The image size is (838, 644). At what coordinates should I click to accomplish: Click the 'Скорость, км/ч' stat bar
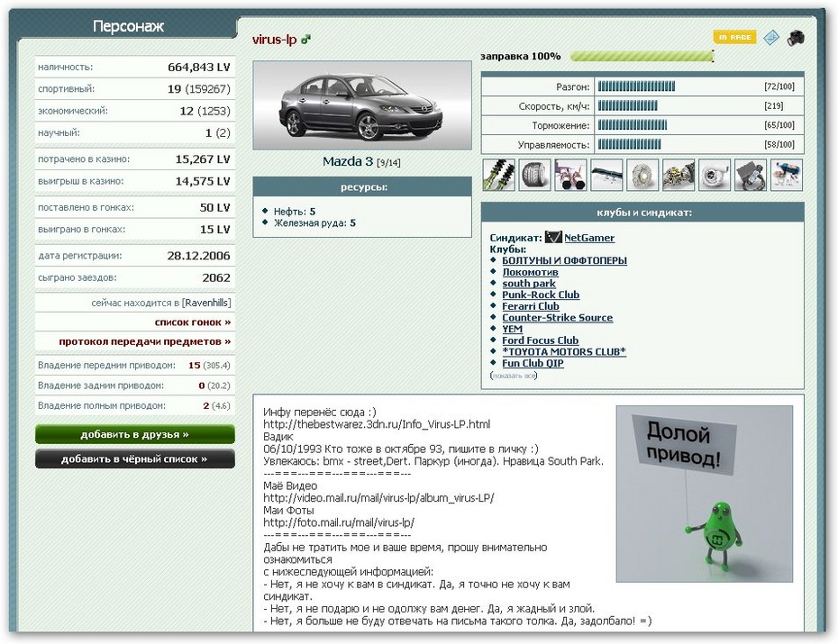coord(627,105)
